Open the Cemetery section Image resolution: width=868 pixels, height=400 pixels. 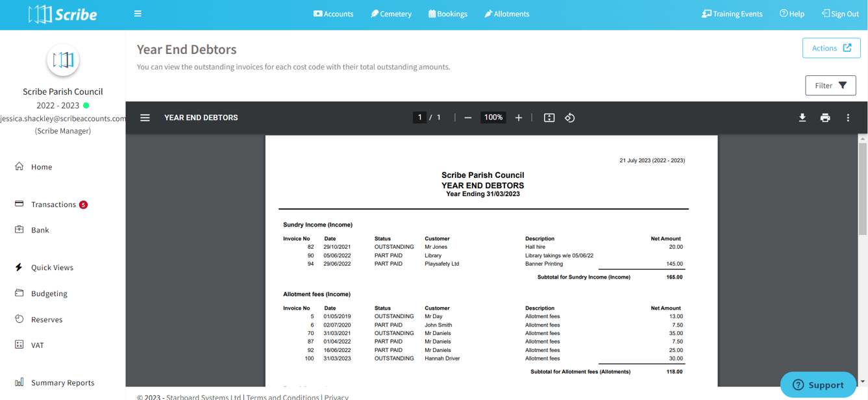click(x=391, y=14)
